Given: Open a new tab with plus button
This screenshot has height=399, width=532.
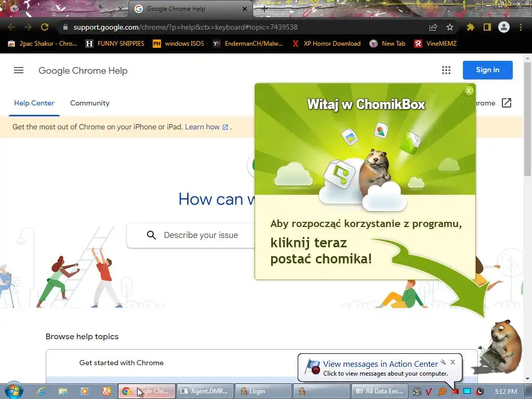Looking at the screenshot, I should click(264, 9).
